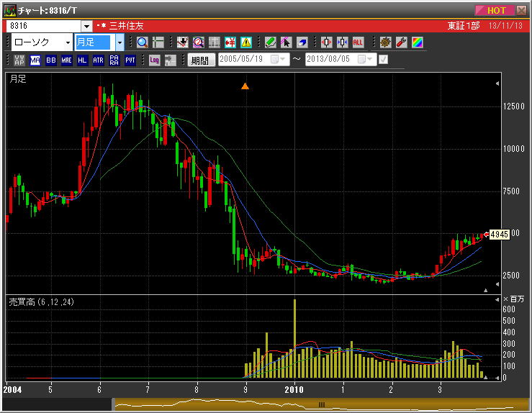Image resolution: width=532 pixels, height=413 pixels.
Task: Toggle the checkbox beside the end date
Action: pos(383,60)
